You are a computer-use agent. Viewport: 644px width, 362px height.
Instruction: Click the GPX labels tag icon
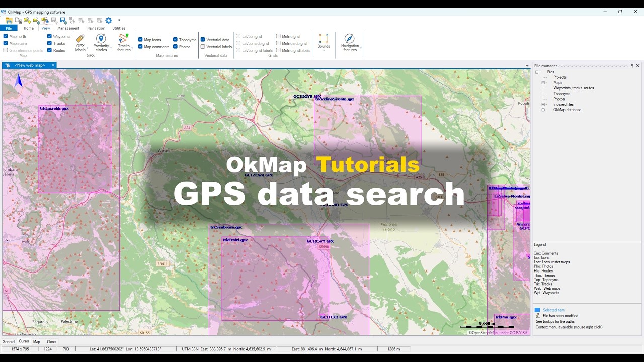(x=80, y=39)
